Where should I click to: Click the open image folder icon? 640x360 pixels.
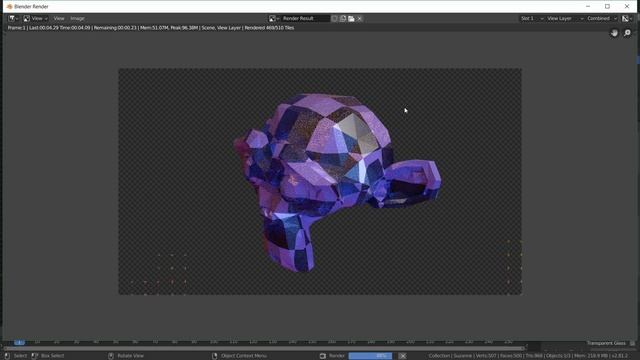(x=351, y=18)
